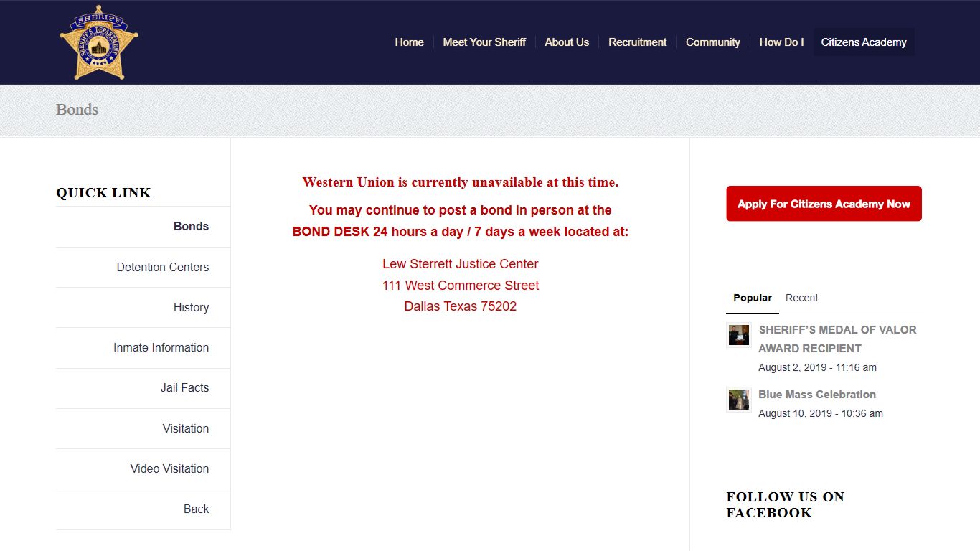Viewport: 980px width, 551px height.
Task: Open the Sheriff's Medal of Valor post thumbnail
Action: click(739, 335)
